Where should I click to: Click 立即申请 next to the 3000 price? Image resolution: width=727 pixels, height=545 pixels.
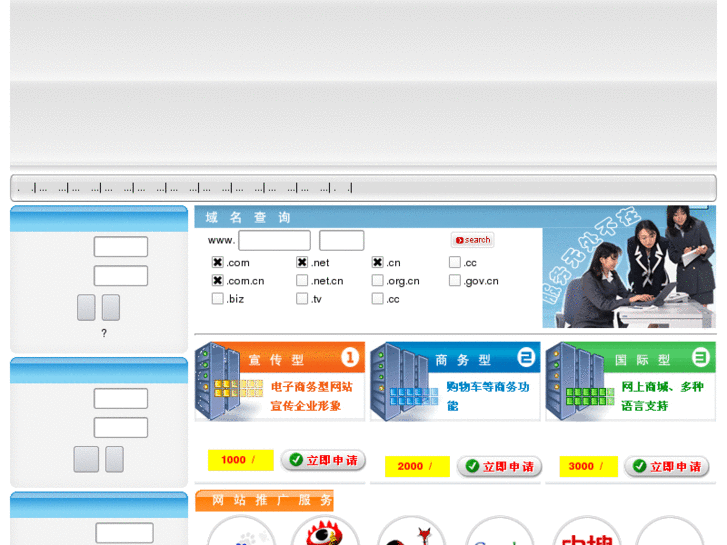(667, 467)
